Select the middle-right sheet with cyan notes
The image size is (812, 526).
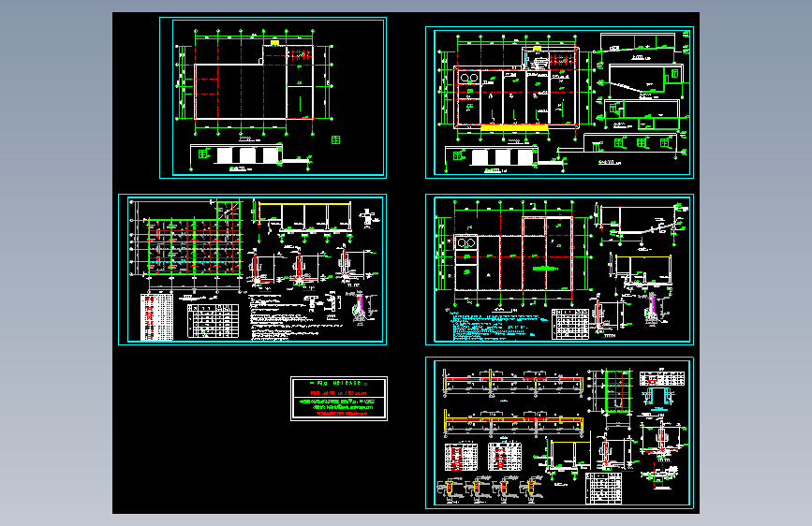coord(559,270)
